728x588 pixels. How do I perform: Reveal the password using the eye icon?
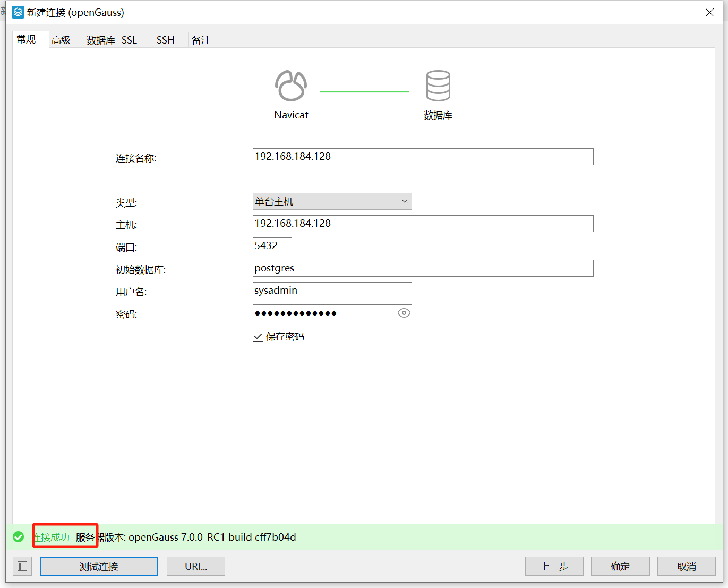pos(404,313)
